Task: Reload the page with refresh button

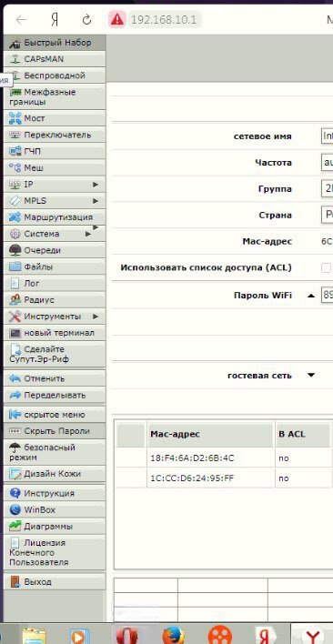Action: (86, 20)
